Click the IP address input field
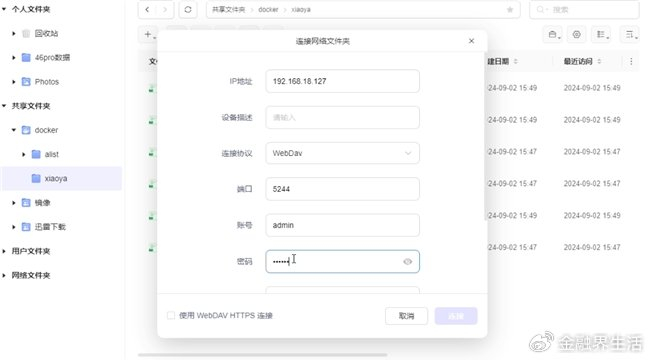The image size is (650, 360). tap(342, 81)
